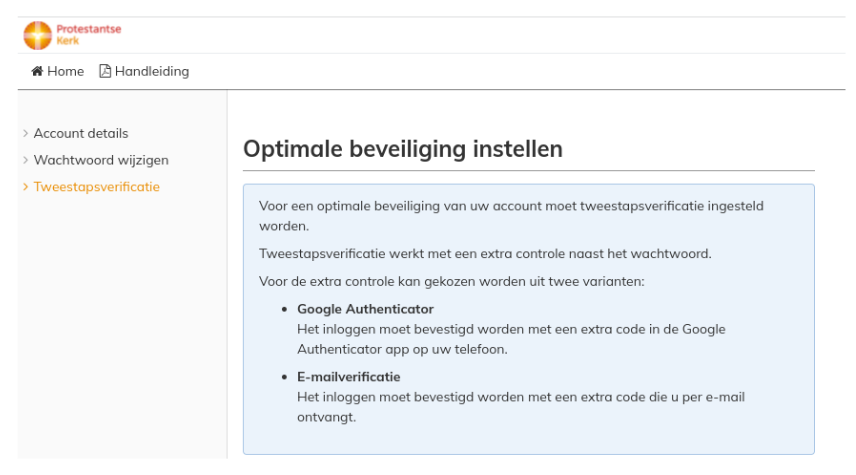Click the chevron before Account details
This screenshot has width=856, height=475.
pyautogui.click(x=26, y=133)
